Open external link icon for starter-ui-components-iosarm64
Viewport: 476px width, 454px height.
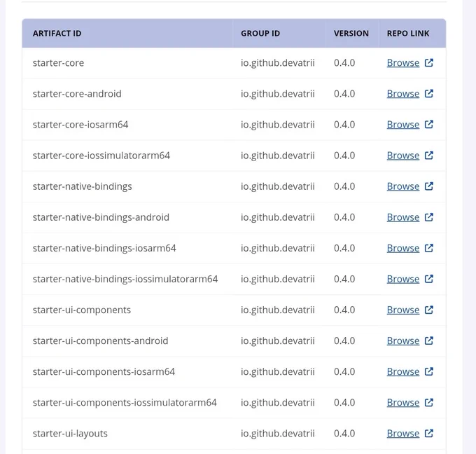coord(428,371)
